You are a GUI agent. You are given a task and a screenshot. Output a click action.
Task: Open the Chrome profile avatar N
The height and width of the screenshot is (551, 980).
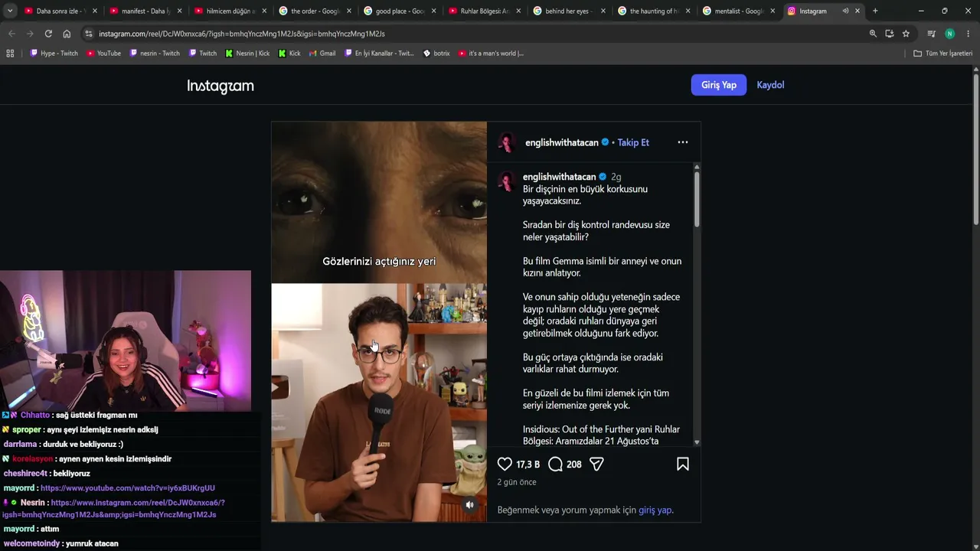pos(950,34)
